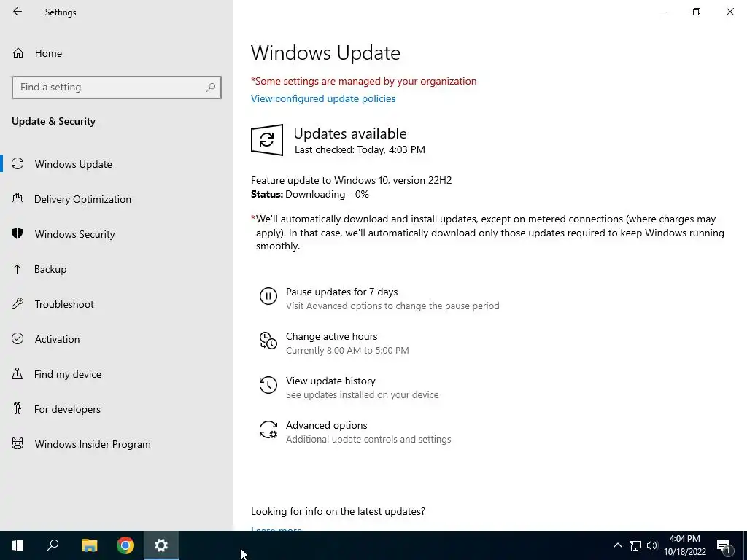The width and height of the screenshot is (747, 560).
Task: Click the Delivery Optimization icon
Action: 18,198
